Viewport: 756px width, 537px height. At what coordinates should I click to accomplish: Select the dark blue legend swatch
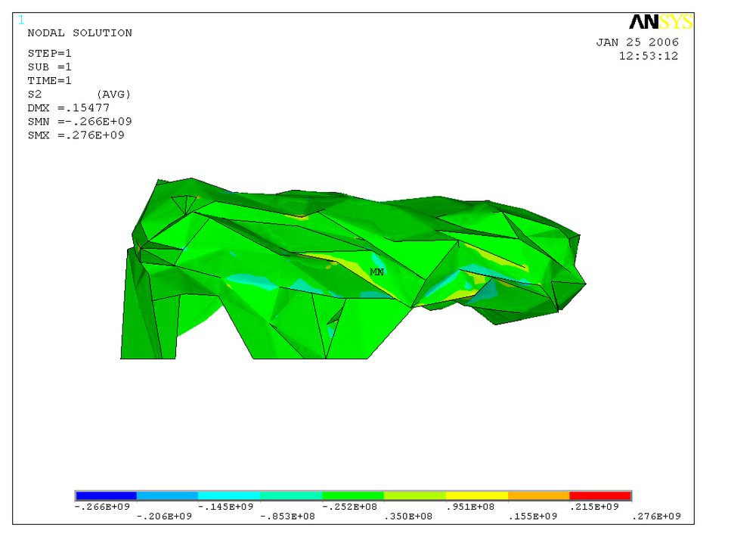coord(106,496)
